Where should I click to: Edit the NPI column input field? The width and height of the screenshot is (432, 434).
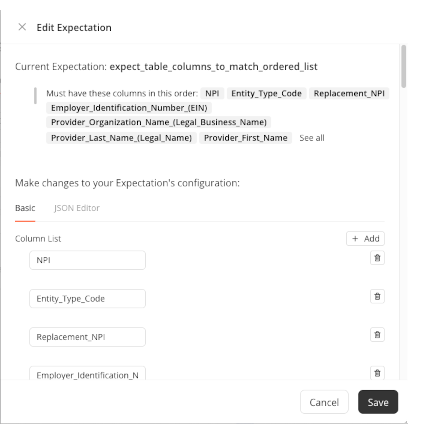[x=87, y=260]
